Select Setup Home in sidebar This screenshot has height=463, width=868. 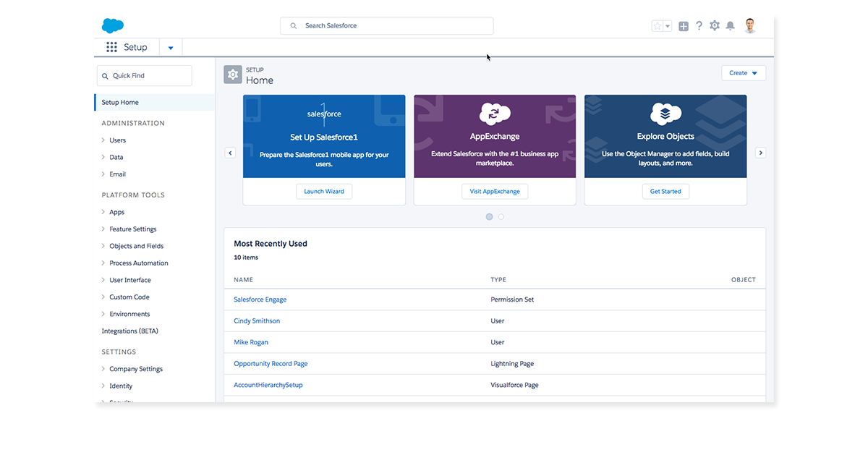coord(120,103)
